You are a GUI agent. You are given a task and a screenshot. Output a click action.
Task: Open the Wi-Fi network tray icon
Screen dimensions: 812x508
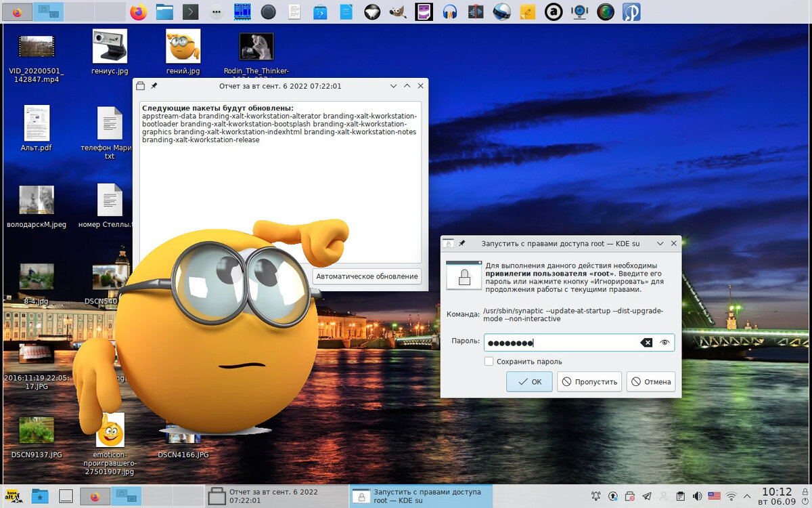point(731,496)
